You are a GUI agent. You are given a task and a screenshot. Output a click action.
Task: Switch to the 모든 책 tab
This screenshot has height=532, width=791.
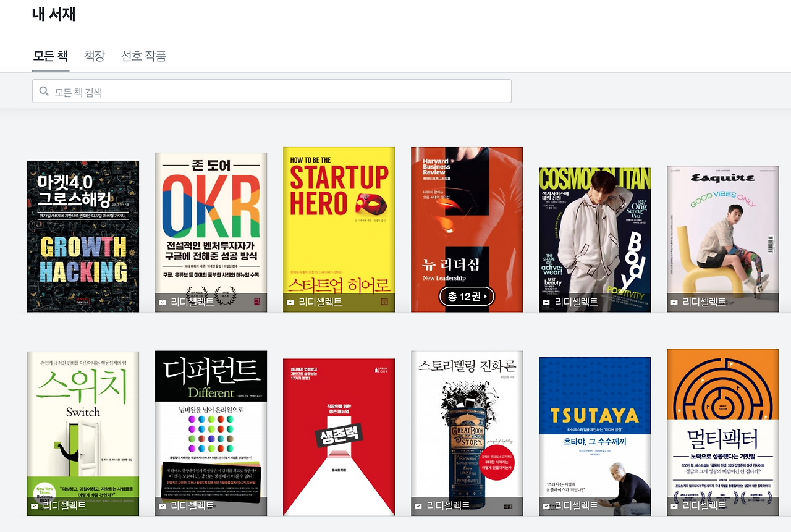pyautogui.click(x=51, y=56)
